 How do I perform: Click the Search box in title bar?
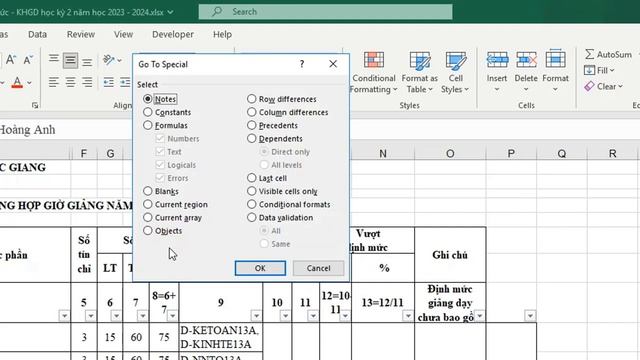(x=325, y=12)
